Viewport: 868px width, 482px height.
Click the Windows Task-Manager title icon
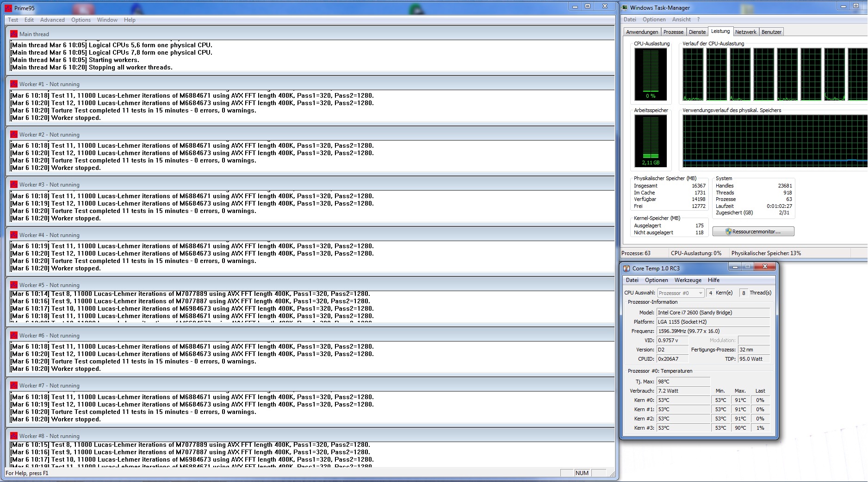click(625, 7)
